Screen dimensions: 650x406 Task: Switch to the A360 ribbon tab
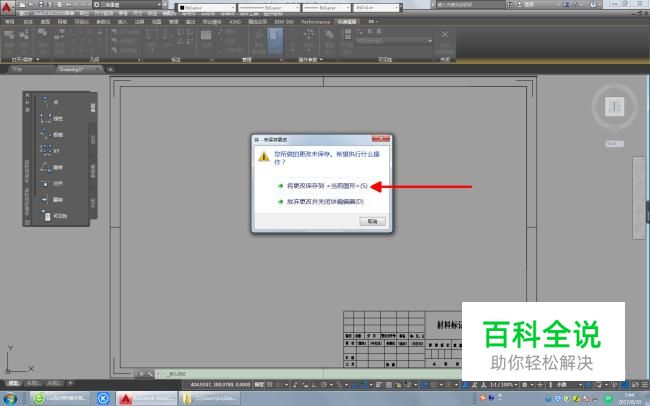[235, 22]
